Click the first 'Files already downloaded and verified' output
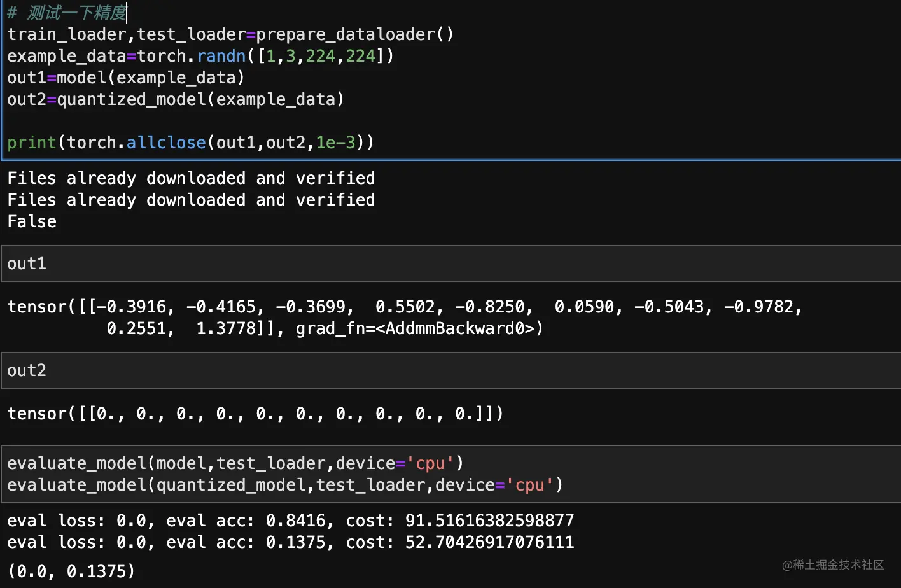 [191, 178]
